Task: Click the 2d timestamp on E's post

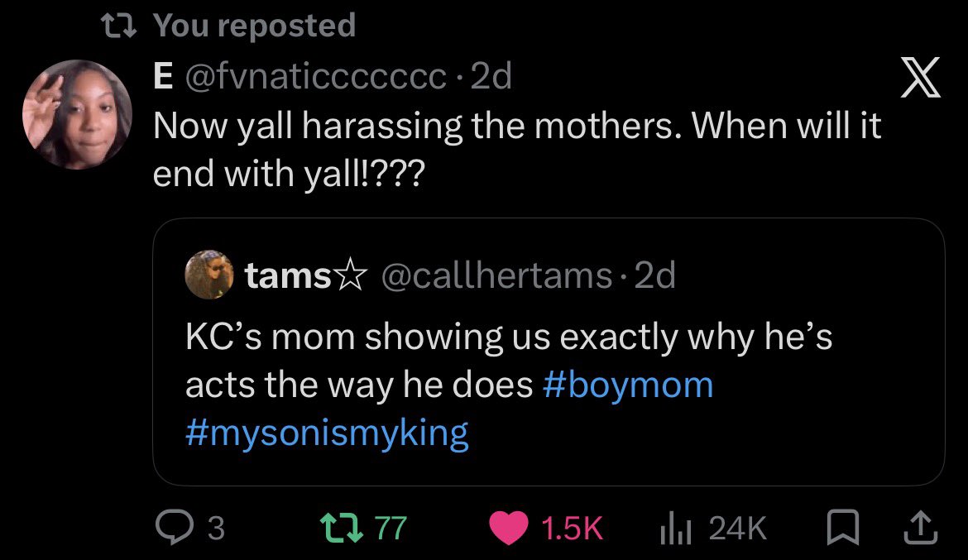Action: coord(491,77)
